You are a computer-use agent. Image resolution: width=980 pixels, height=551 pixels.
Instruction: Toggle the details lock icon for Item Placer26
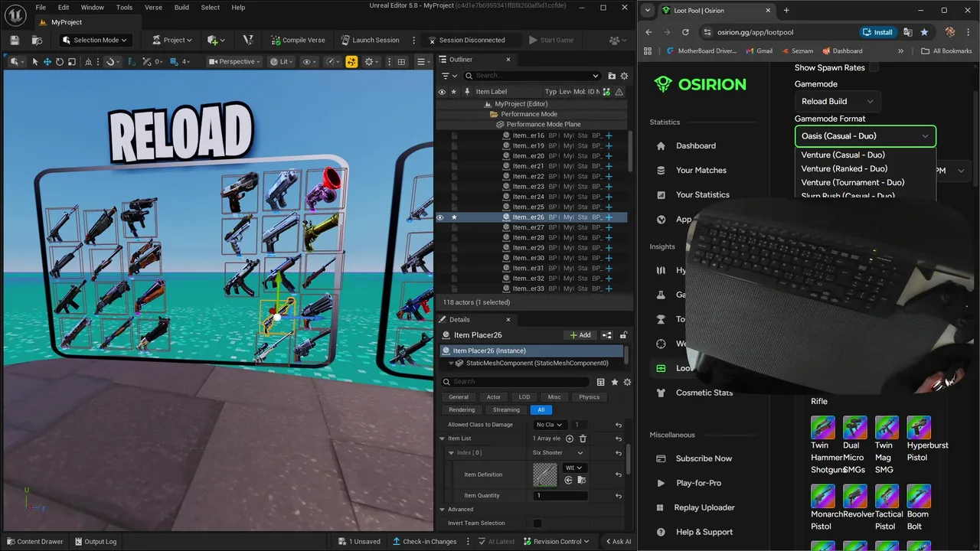(624, 334)
